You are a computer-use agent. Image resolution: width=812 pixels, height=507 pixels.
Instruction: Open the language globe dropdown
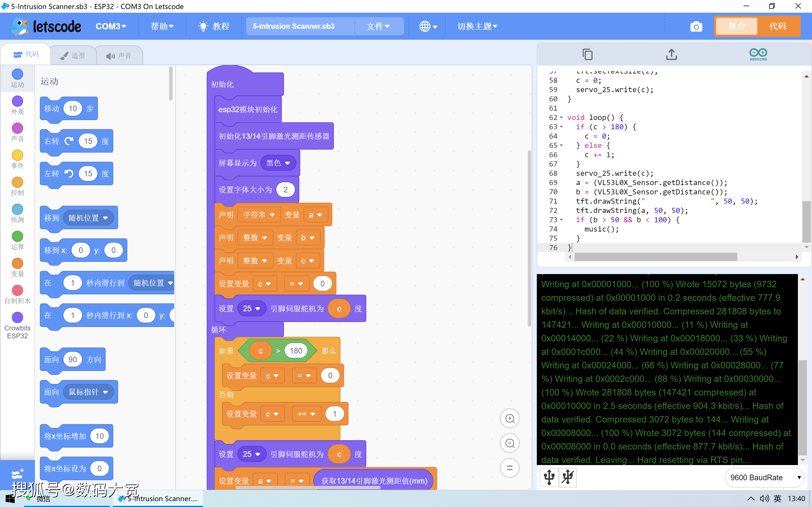coord(428,26)
